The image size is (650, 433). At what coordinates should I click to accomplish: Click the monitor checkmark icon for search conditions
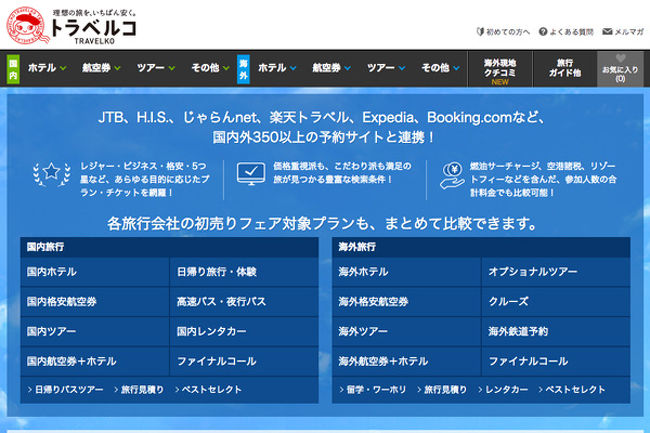[x=251, y=173]
